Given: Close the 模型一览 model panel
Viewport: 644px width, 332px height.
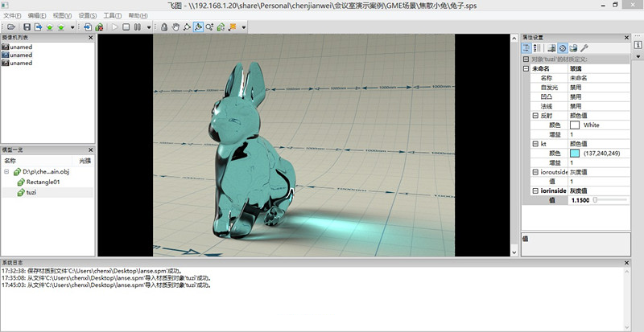Looking at the screenshot, I should point(91,150).
